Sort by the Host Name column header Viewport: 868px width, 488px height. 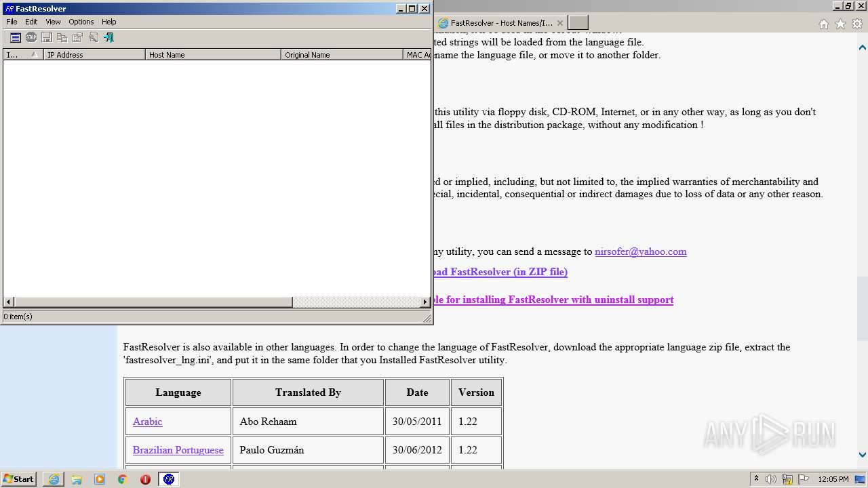(213, 55)
